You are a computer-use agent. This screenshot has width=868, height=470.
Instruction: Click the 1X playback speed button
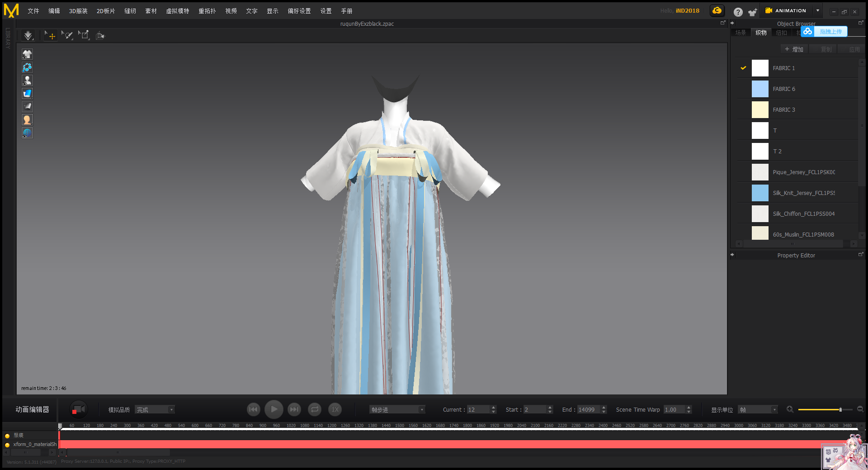(x=335, y=409)
